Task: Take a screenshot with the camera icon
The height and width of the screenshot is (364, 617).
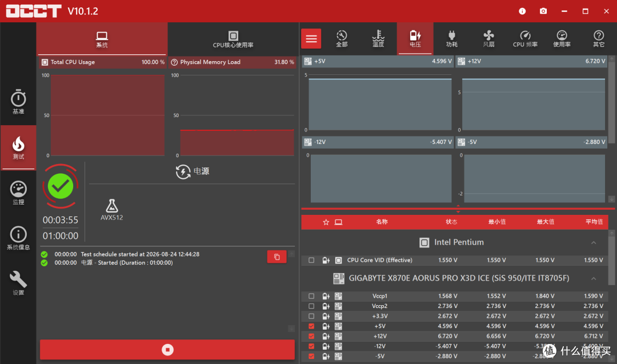Action: coord(543,11)
